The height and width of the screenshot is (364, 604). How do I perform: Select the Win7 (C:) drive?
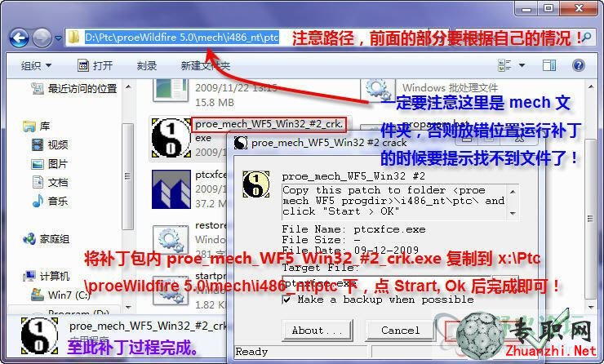click(60, 295)
